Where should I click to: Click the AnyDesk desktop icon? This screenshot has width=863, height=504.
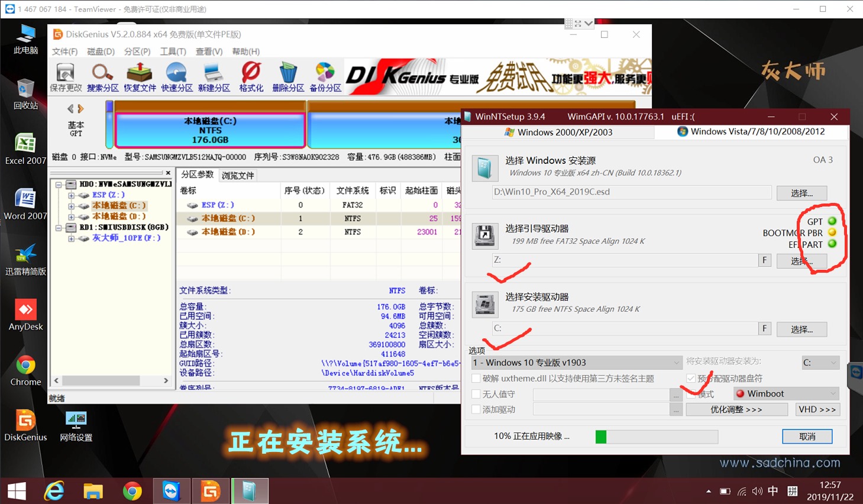tap(25, 315)
